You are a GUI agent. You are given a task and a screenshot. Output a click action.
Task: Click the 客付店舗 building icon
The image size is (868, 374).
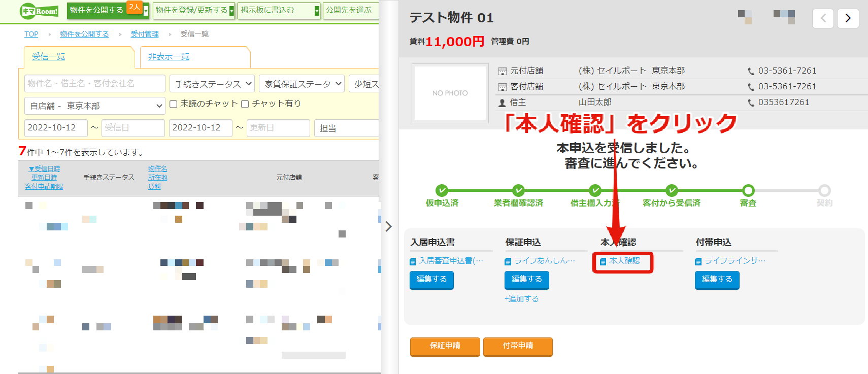[x=503, y=87]
